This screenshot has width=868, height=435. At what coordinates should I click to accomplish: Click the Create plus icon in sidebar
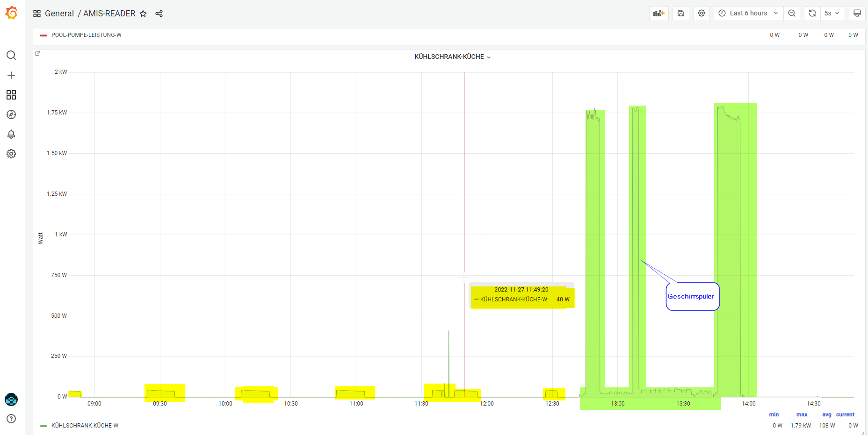11,75
